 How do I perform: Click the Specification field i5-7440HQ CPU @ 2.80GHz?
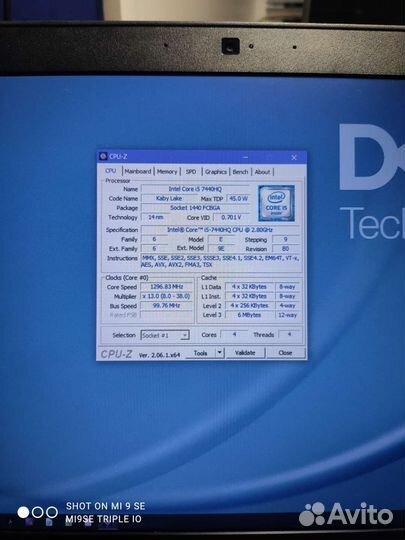coord(220,230)
